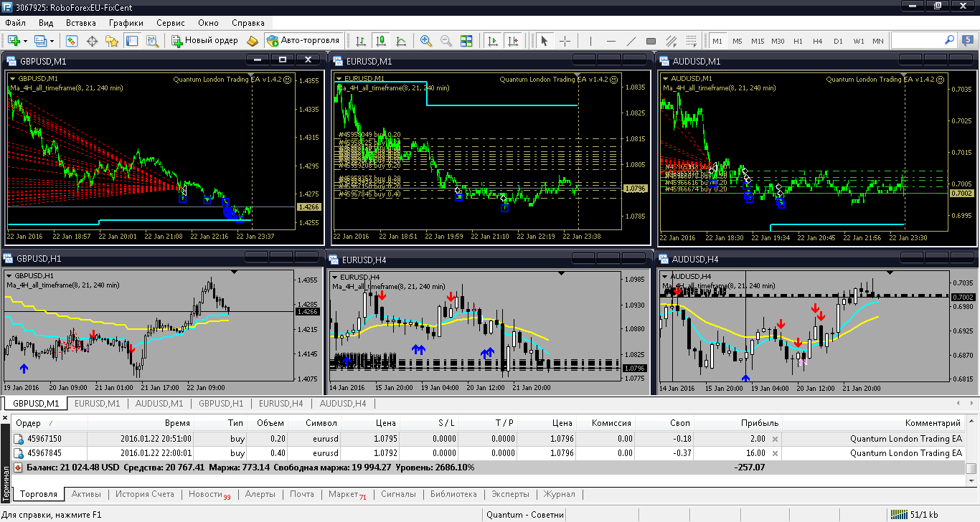Image resolution: width=980 pixels, height=522 pixels.
Task: Toggle the chart shift button
Action: click(x=512, y=41)
